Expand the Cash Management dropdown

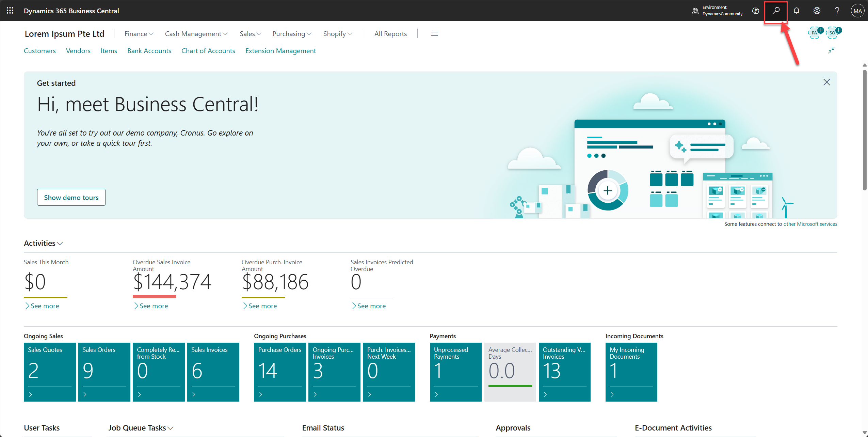(x=196, y=34)
